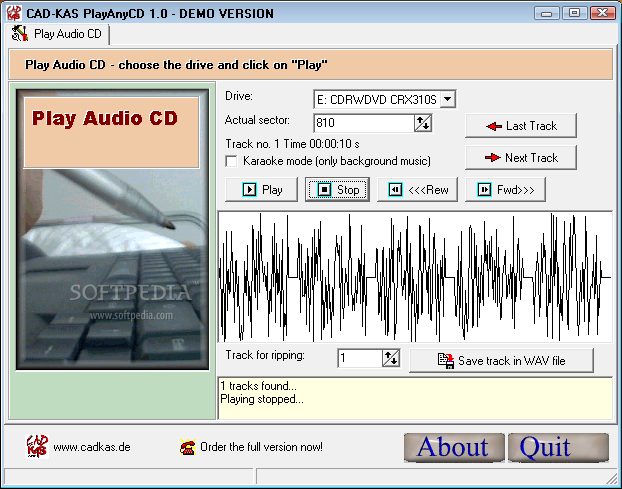The image size is (622, 489).
Task: Select the E: CDRWDVD CRX310S drive text
Action: tap(377, 99)
